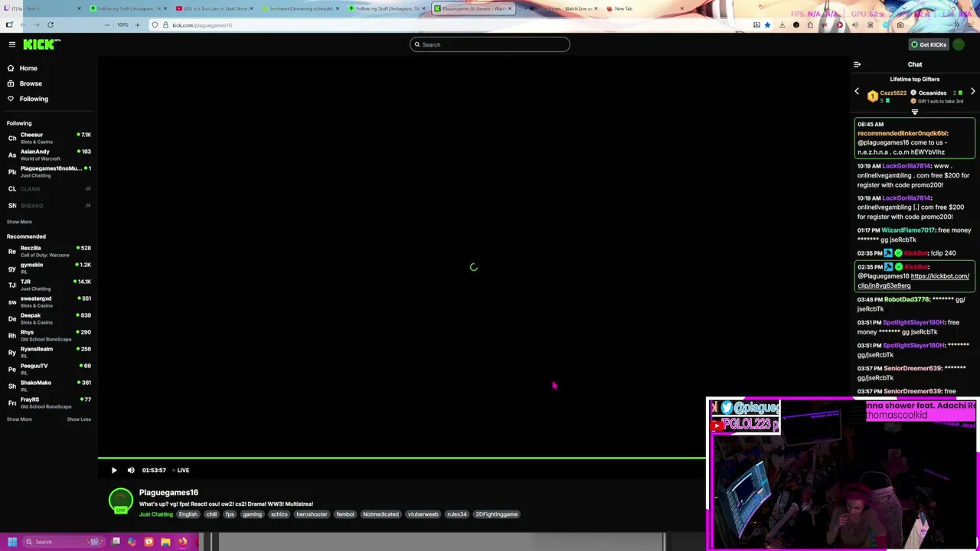This screenshot has height=551, width=980.
Task: Switch to Ironheart Streaming schedule tab
Action: pyautogui.click(x=301, y=8)
